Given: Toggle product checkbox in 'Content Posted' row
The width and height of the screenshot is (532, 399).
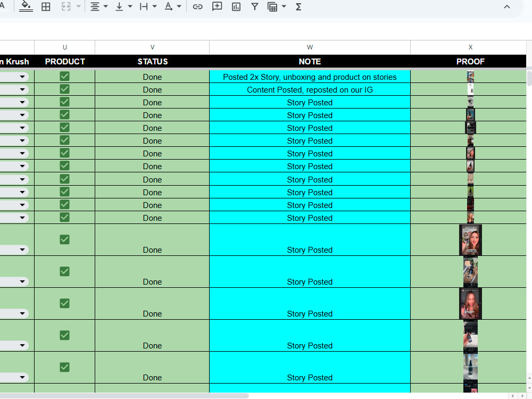Looking at the screenshot, I should point(64,89).
